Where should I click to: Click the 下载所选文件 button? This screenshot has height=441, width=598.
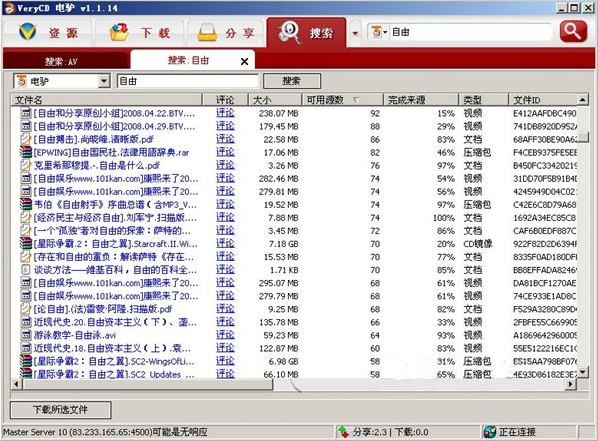[61, 410]
